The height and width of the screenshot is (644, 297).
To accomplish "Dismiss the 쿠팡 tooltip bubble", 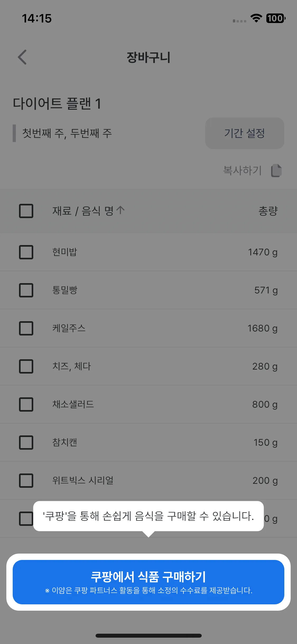I will click(148, 516).
